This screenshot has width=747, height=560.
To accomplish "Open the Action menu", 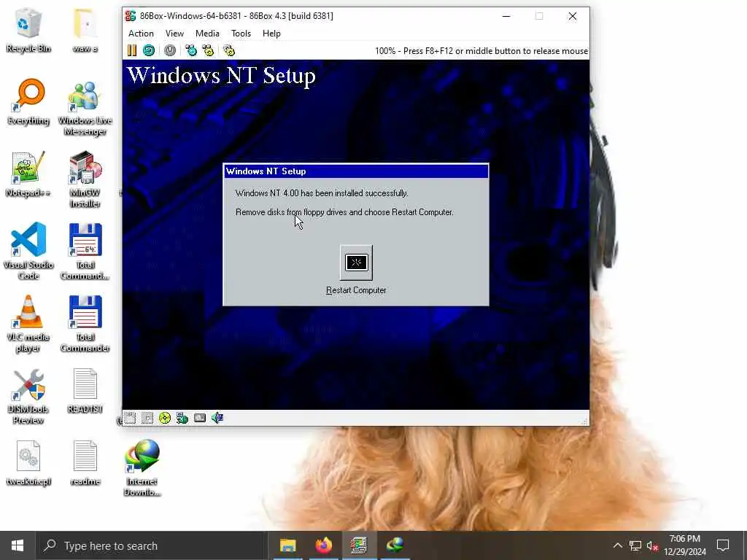I will pos(141,34).
